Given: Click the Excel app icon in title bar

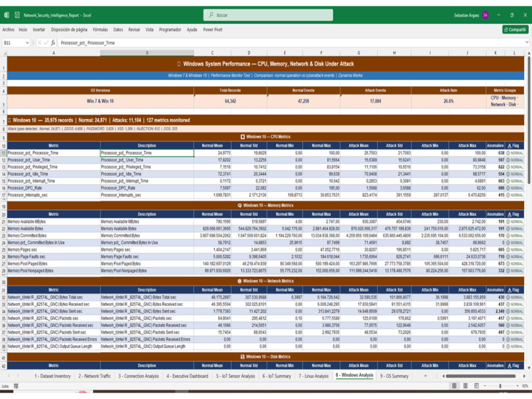Looking at the screenshot, I should click(x=6, y=15).
